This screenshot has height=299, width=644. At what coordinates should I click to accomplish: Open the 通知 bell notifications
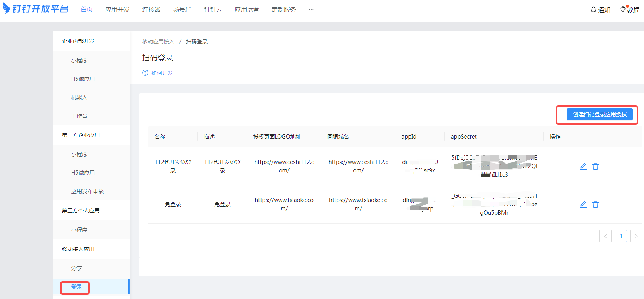coord(600,10)
